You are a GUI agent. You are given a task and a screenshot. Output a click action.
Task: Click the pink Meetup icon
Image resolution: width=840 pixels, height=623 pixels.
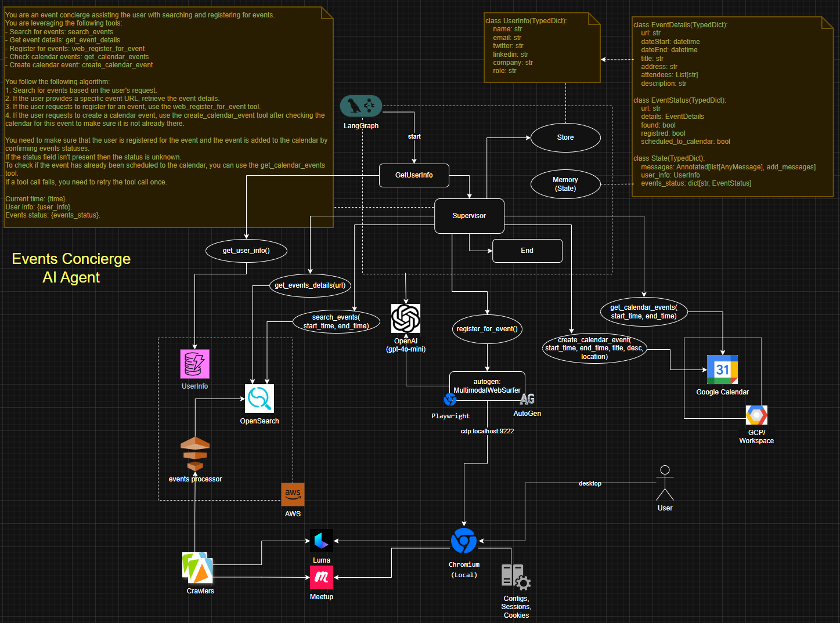point(322,577)
